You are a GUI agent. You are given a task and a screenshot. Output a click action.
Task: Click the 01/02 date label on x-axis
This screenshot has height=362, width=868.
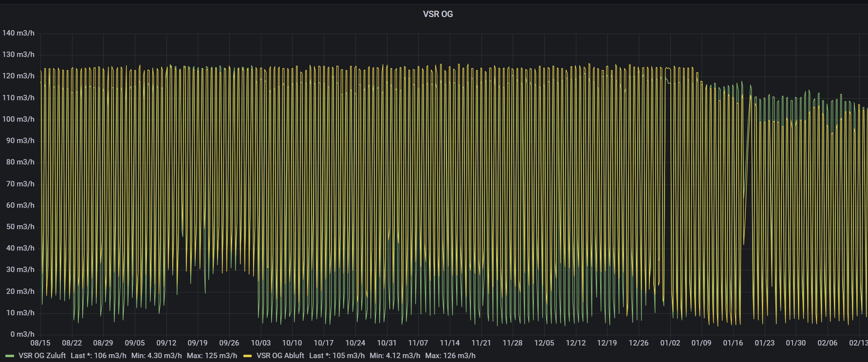(x=670, y=343)
